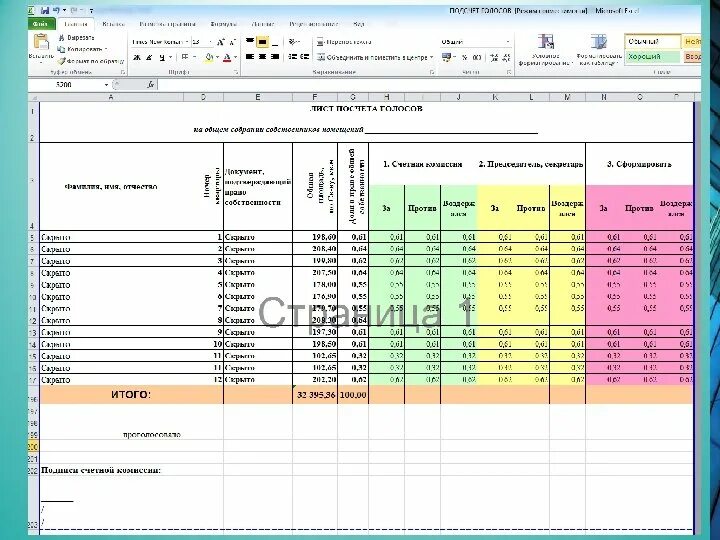Click the Accounting Number Format icon

coord(446,57)
